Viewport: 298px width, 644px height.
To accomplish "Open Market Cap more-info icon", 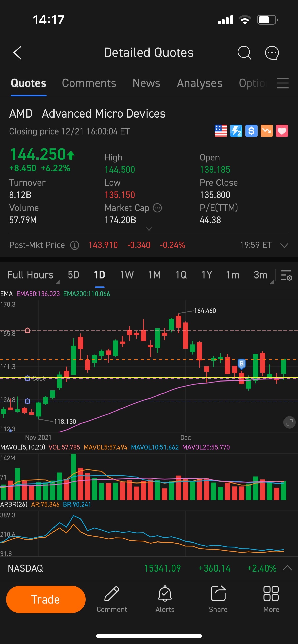I will pos(157,208).
